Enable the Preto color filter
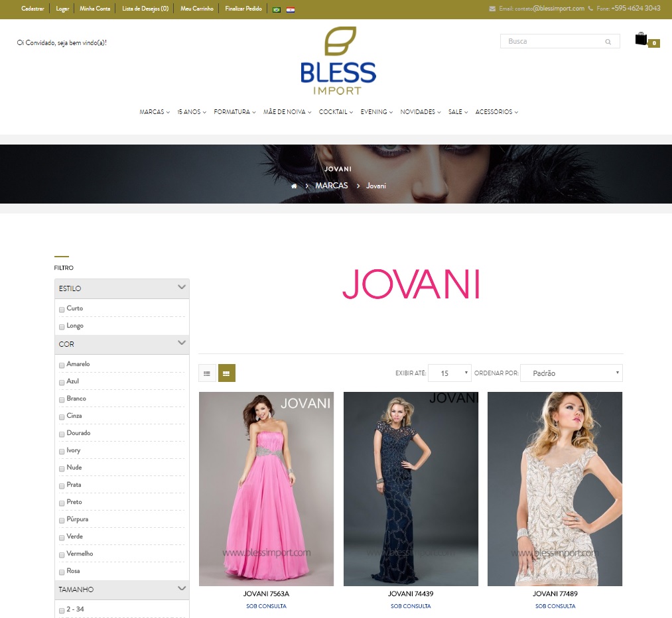The height and width of the screenshot is (618, 672). (61, 503)
